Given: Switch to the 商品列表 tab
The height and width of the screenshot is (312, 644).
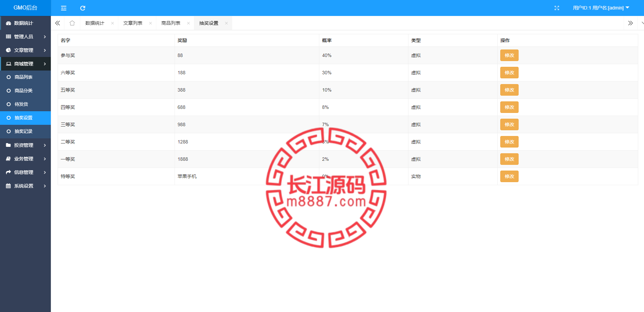Looking at the screenshot, I should click(171, 23).
